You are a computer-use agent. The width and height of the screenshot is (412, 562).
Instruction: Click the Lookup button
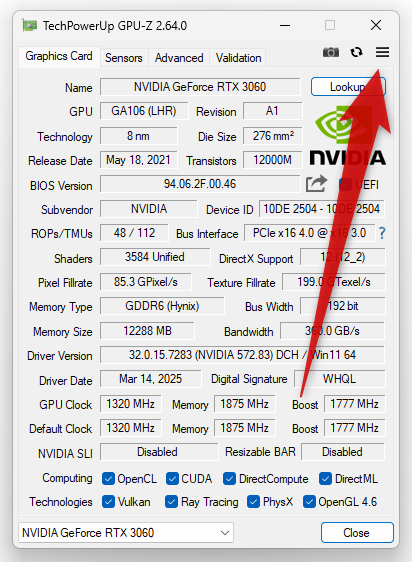pos(348,87)
